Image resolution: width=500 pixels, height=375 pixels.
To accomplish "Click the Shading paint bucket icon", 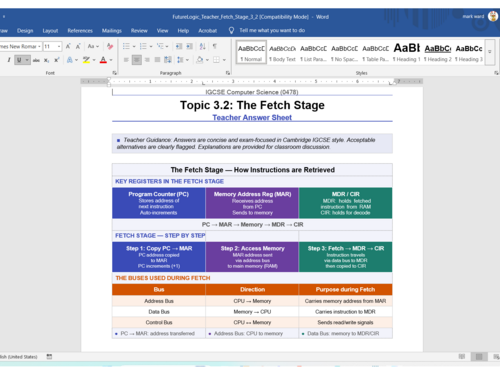I will coord(200,60).
